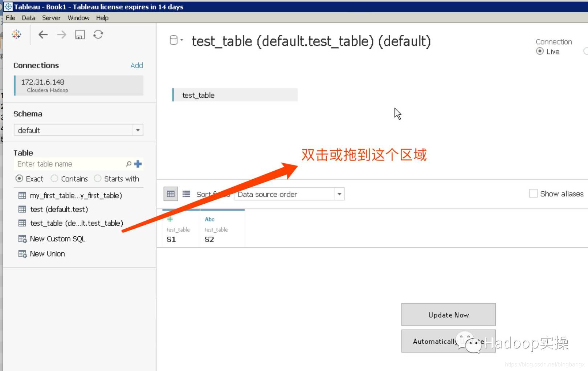Click the save floppy disk icon

tap(80, 34)
